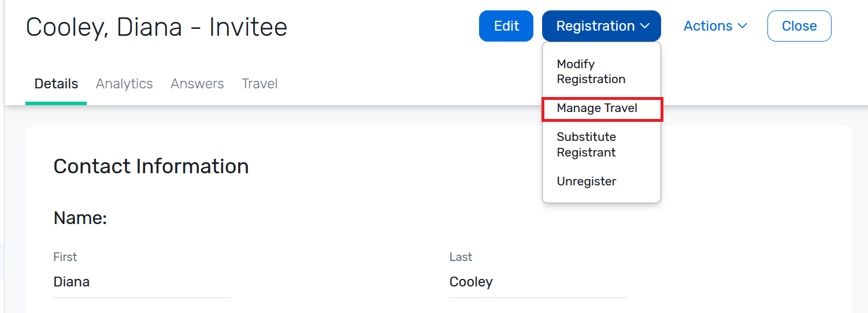This screenshot has height=313, width=868.
Task: Click the blue Edit button
Action: point(506,26)
